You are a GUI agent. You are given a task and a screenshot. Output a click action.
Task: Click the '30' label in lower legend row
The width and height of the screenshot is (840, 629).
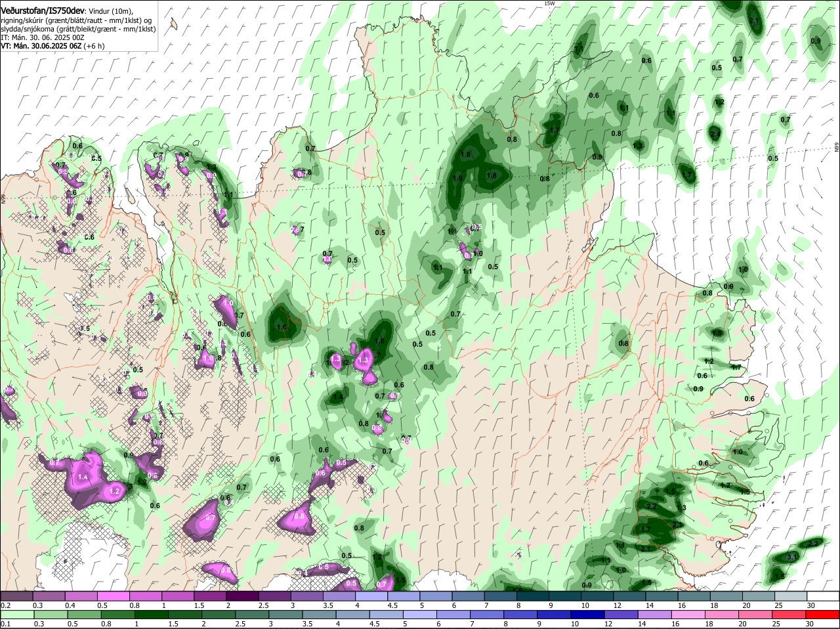click(811, 624)
